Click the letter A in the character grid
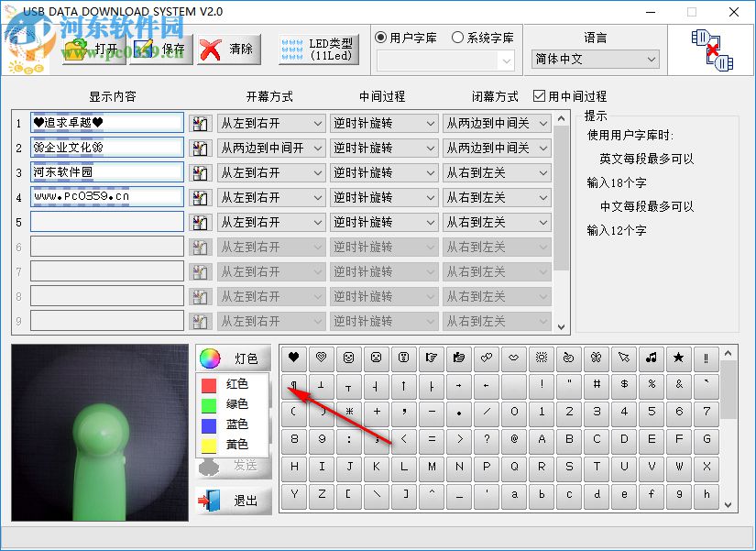 pyautogui.click(x=543, y=438)
